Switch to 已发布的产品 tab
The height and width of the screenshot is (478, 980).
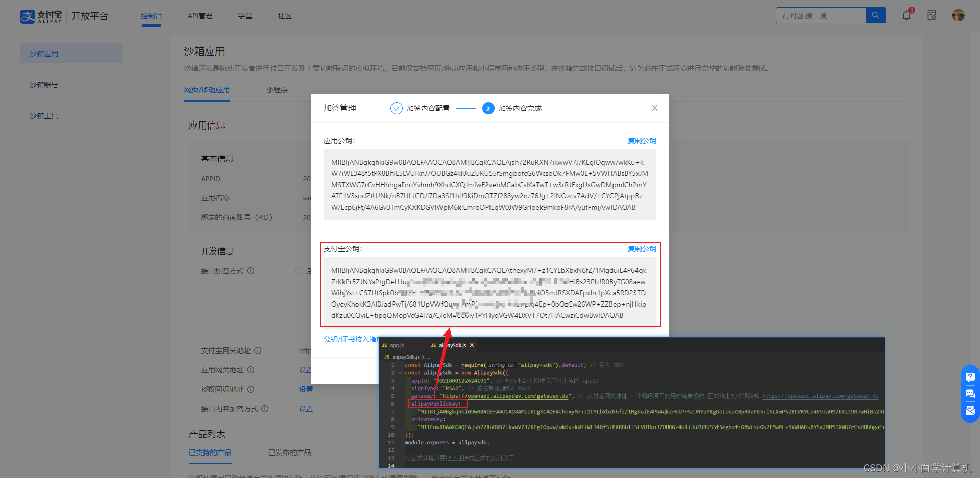pyautogui.click(x=290, y=452)
